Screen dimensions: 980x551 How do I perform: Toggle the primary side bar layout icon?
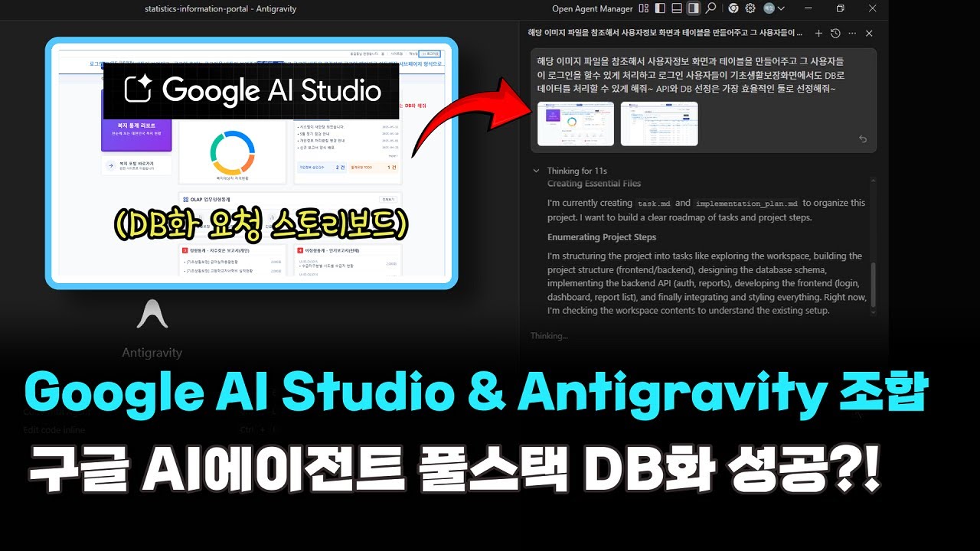pos(660,8)
